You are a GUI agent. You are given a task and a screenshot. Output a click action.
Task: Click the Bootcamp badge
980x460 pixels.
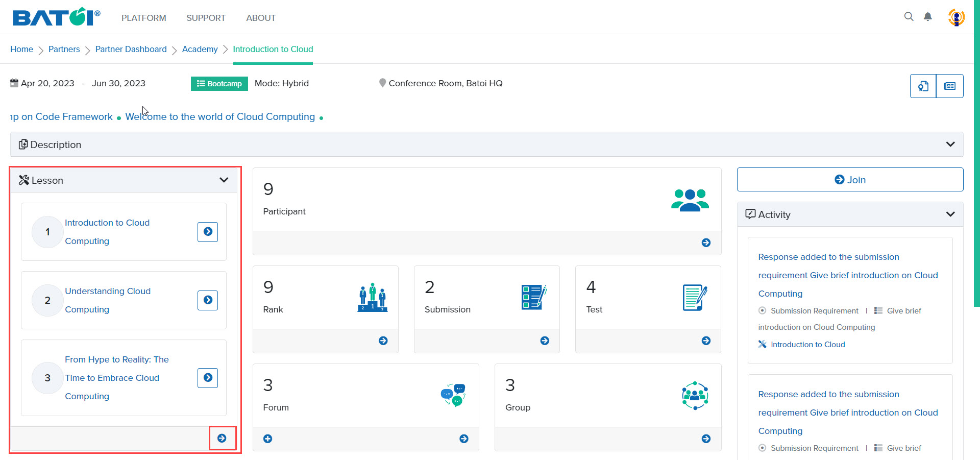click(x=219, y=84)
